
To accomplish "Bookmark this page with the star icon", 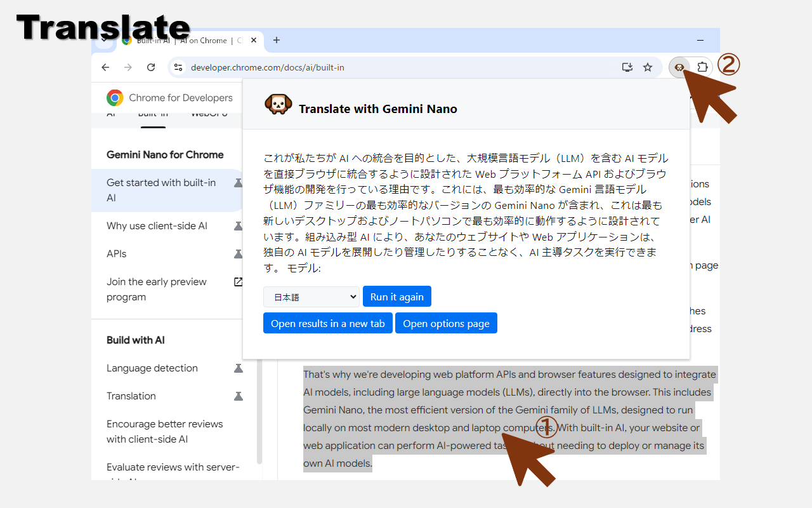I will click(x=648, y=67).
